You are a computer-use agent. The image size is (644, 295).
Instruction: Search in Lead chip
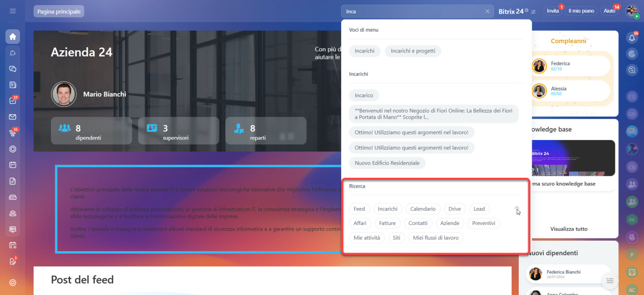coord(479,209)
